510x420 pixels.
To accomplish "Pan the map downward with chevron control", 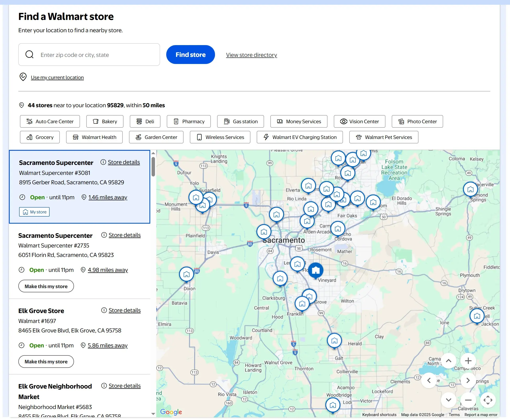I will (x=448, y=400).
